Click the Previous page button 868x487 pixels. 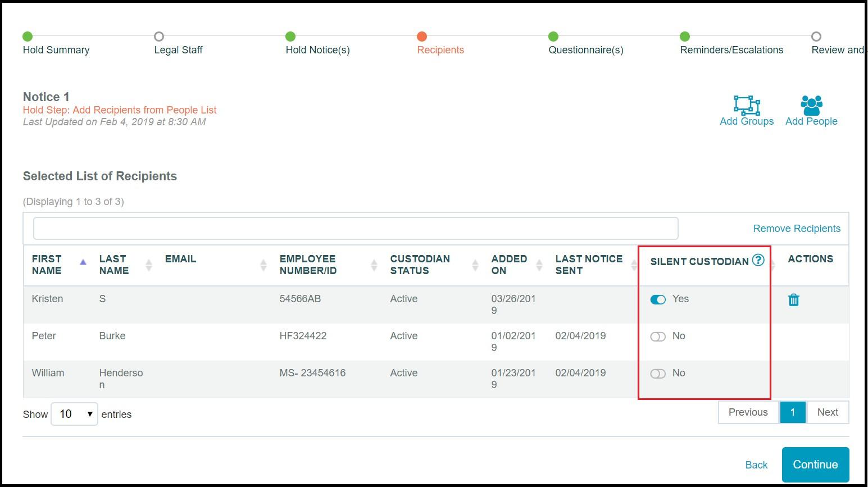point(748,412)
